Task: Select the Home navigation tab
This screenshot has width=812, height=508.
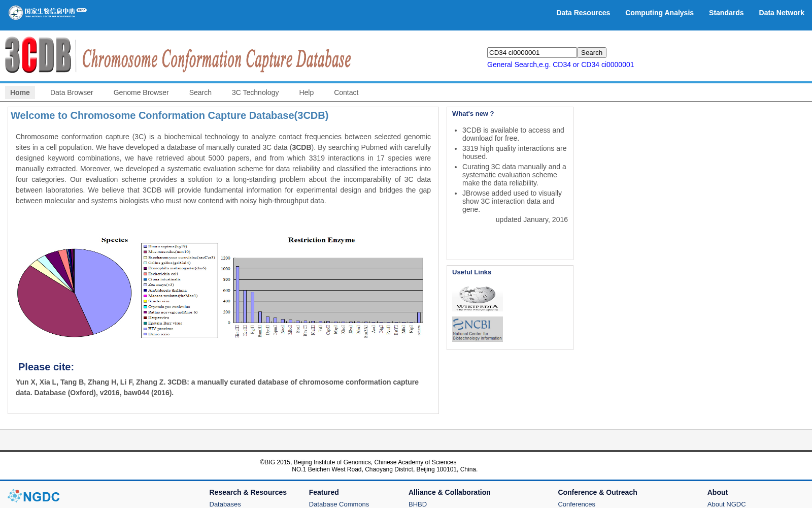Action: tap(20, 92)
